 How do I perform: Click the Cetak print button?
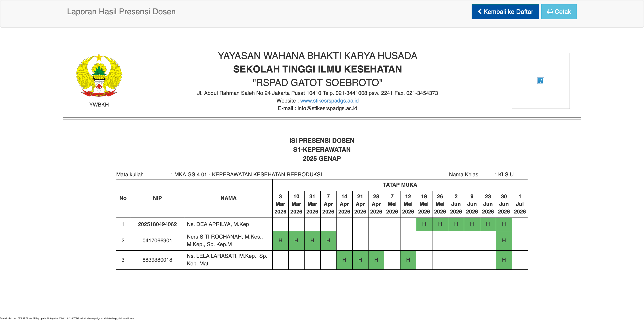(x=559, y=11)
